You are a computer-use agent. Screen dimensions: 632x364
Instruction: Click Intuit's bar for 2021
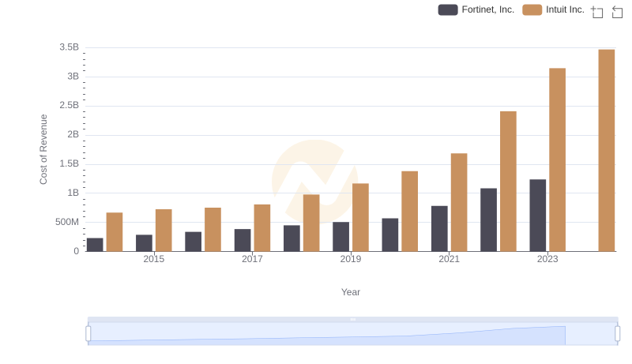point(459,203)
